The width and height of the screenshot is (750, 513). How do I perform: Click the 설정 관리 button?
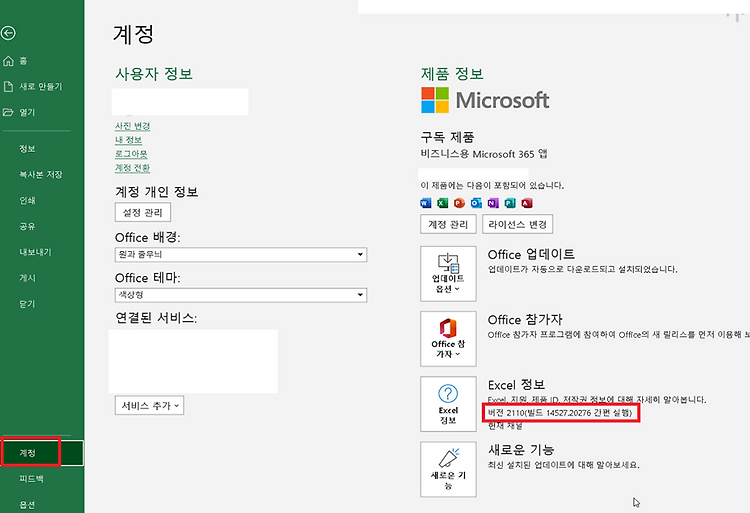(x=143, y=212)
